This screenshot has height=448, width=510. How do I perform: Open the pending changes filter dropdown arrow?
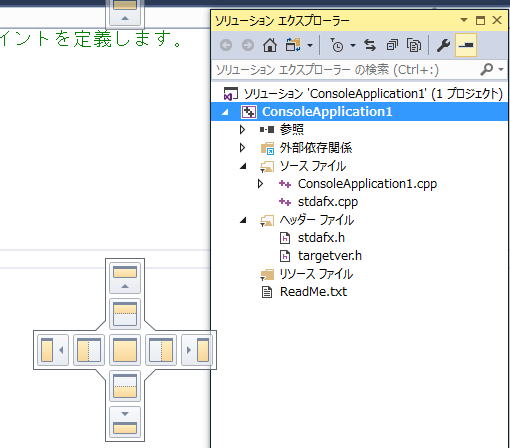[x=353, y=45]
